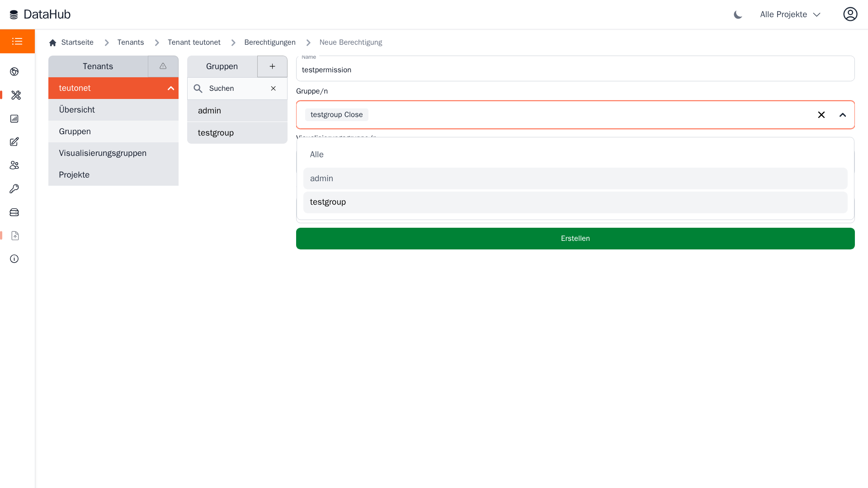This screenshot has width=868, height=488.
Task: Collapse the Gruppe/n dropdown chevron
Action: (x=842, y=115)
